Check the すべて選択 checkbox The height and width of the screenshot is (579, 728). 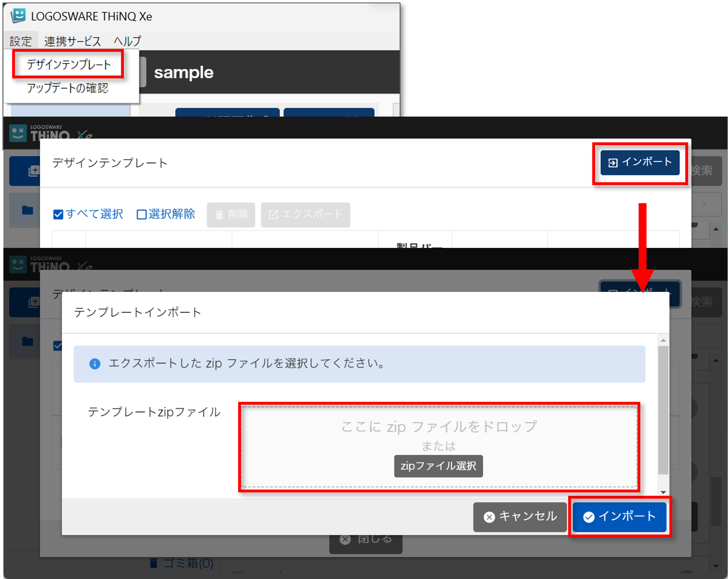pos(58,214)
